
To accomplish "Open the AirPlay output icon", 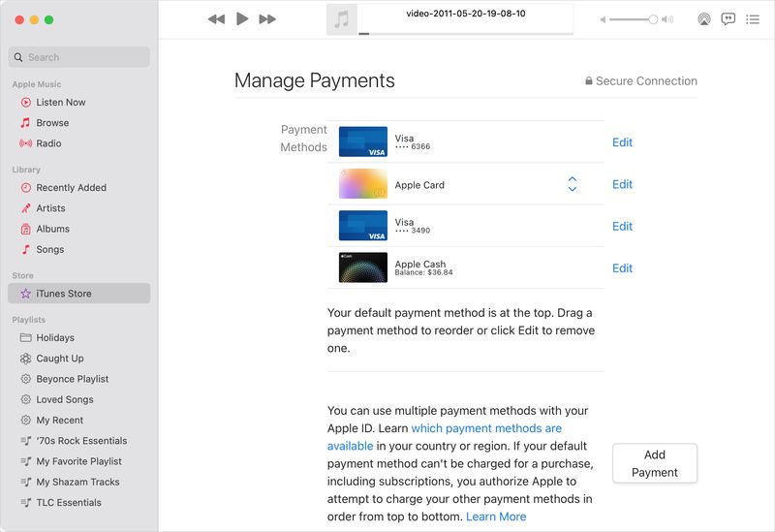I will pyautogui.click(x=704, y=19).
